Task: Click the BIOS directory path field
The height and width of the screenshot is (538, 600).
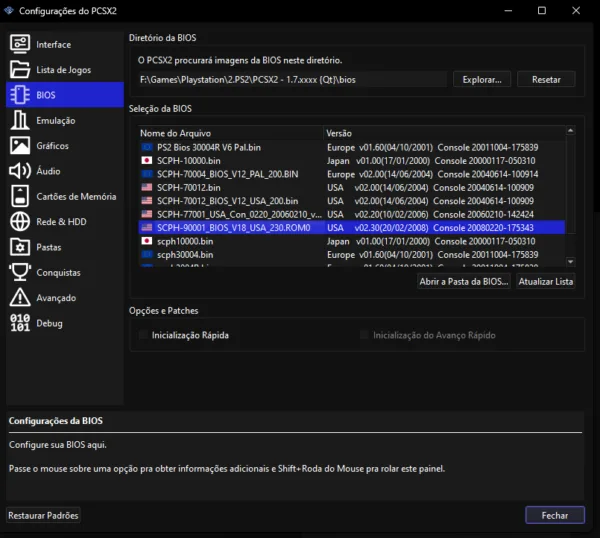Action: tap(292, 79)
